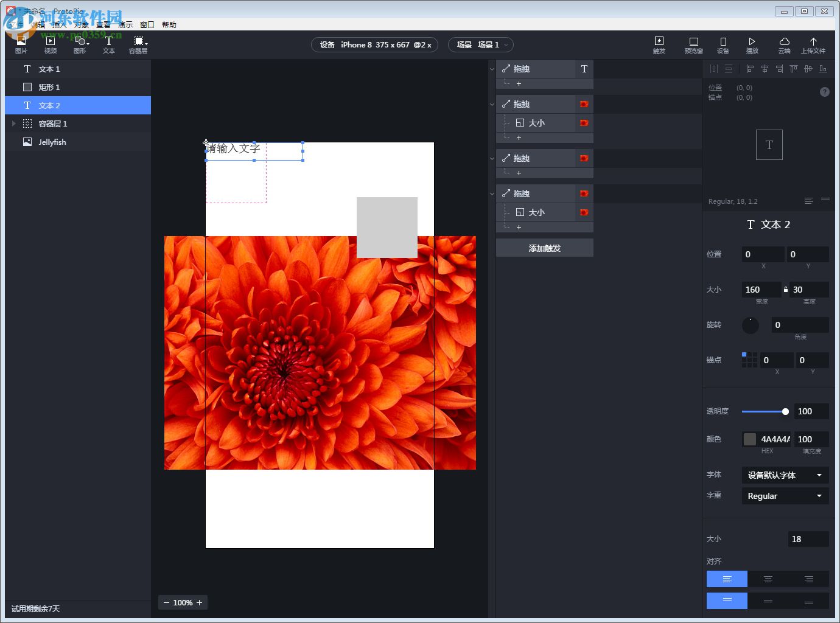Select the 视频 (Video) tool

click(51, 44)
